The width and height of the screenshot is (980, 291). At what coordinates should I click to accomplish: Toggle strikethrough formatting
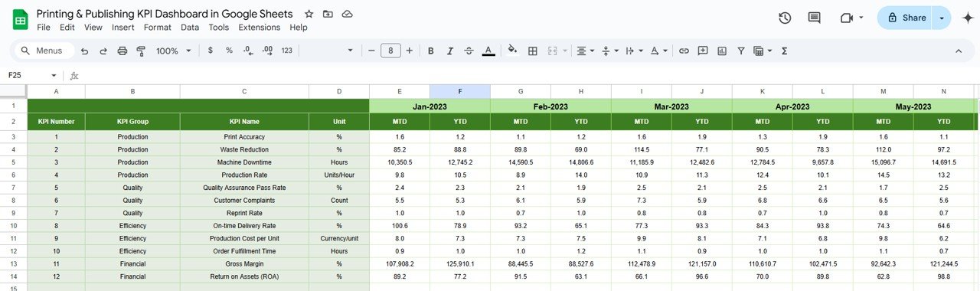coord(469,51)
